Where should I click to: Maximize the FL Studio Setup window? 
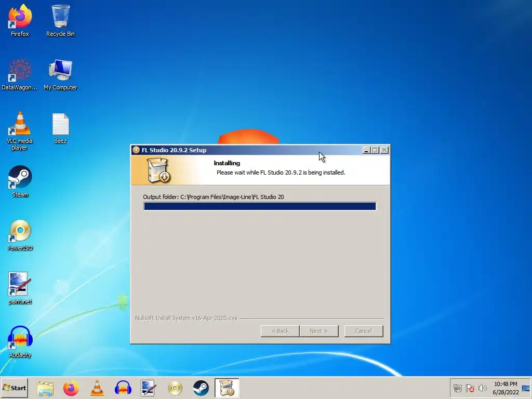375,150
